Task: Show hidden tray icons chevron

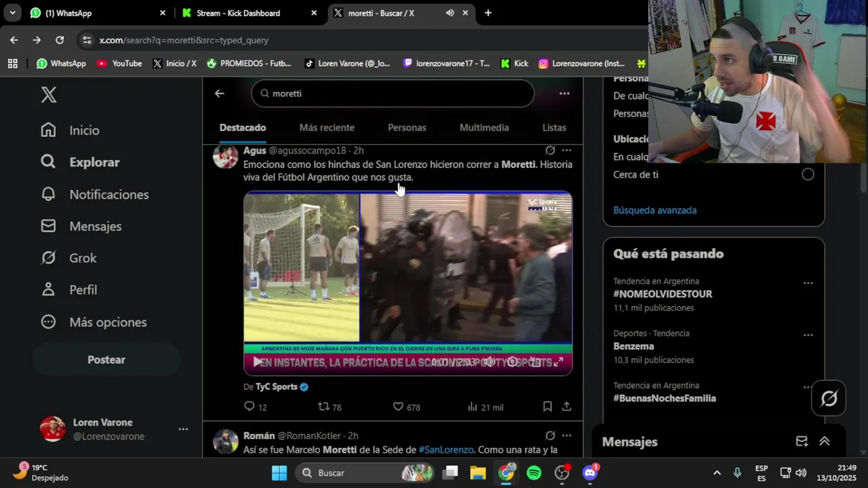Action: tap(717, 472)
